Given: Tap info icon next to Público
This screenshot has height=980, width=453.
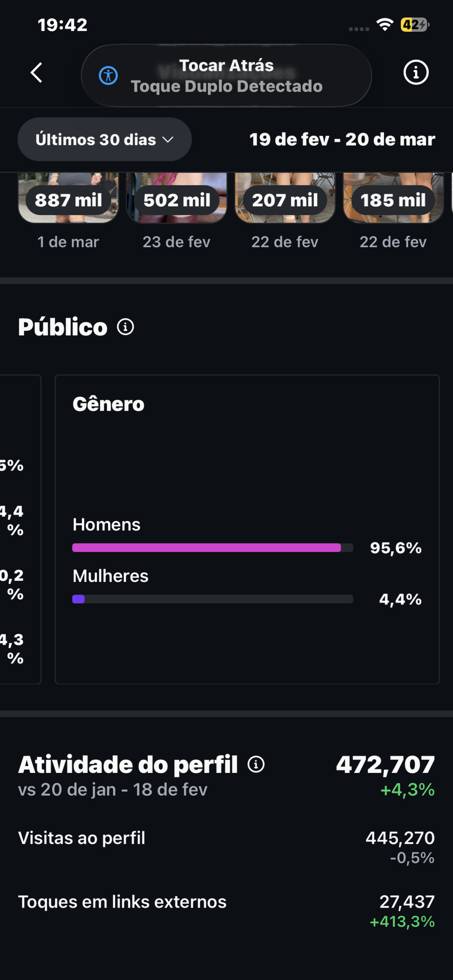Looking at the screenshot, I should coord(126,327).
